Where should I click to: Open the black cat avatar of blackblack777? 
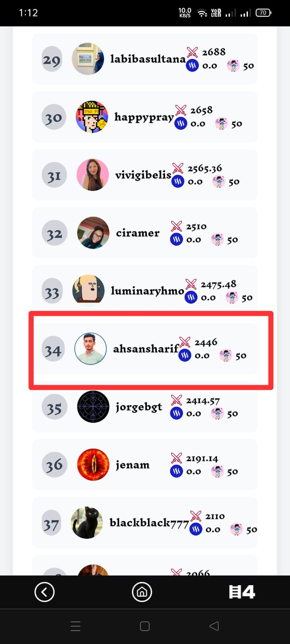pyautogui.click(x=87, y=523)
